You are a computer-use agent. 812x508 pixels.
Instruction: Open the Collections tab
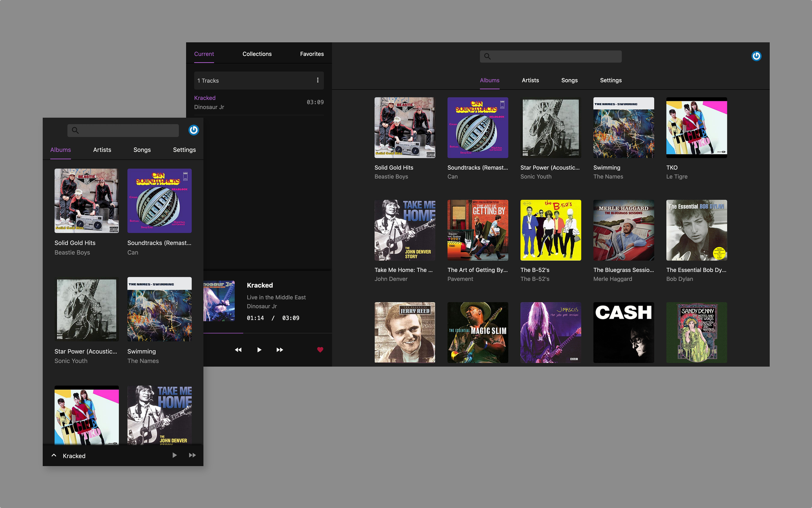(x=257, y=54)
